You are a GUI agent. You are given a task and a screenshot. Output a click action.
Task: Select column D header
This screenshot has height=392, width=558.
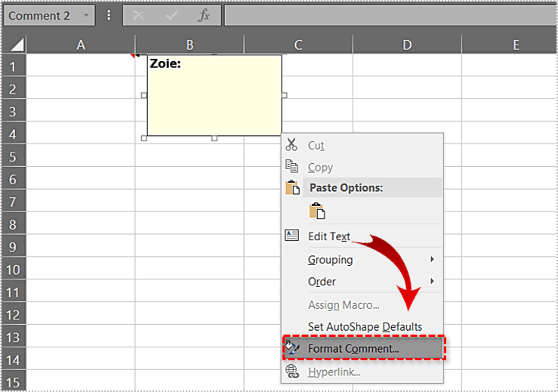click(407, 45)
